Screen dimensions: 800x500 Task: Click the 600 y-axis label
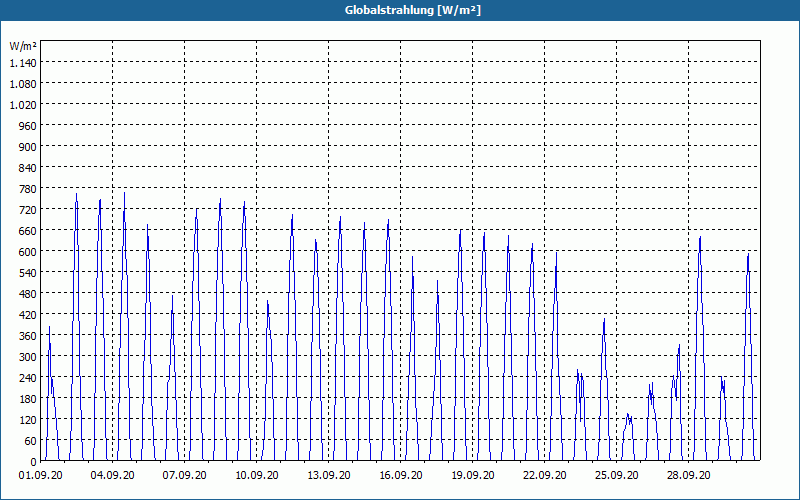point(28,252)
